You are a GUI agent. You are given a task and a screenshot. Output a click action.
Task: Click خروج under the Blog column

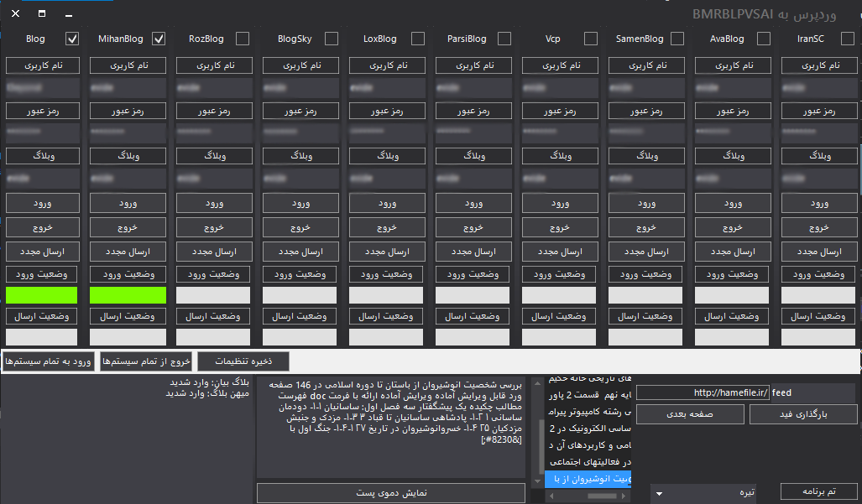point(42,227)
